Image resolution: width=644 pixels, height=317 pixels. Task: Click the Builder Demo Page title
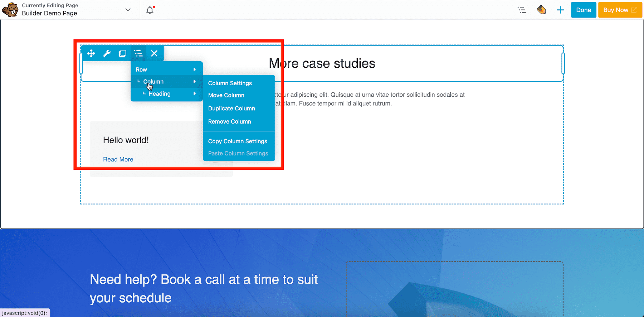coord(49,13)
